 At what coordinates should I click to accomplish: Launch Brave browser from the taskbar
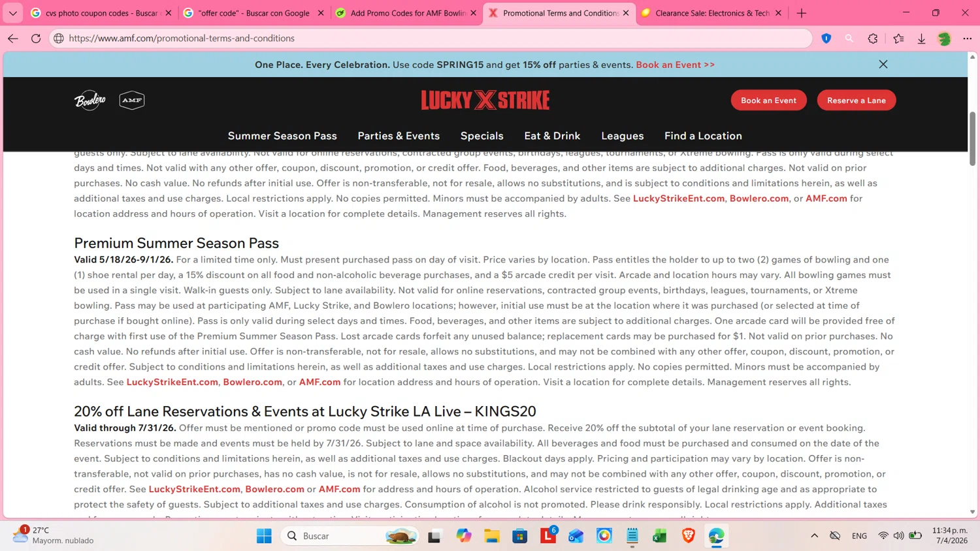tap(688, 536)
